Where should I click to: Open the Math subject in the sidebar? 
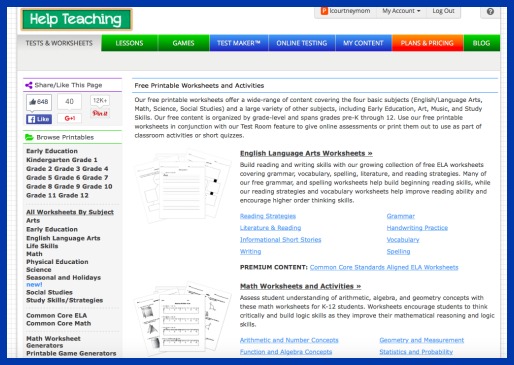point(34,254)
